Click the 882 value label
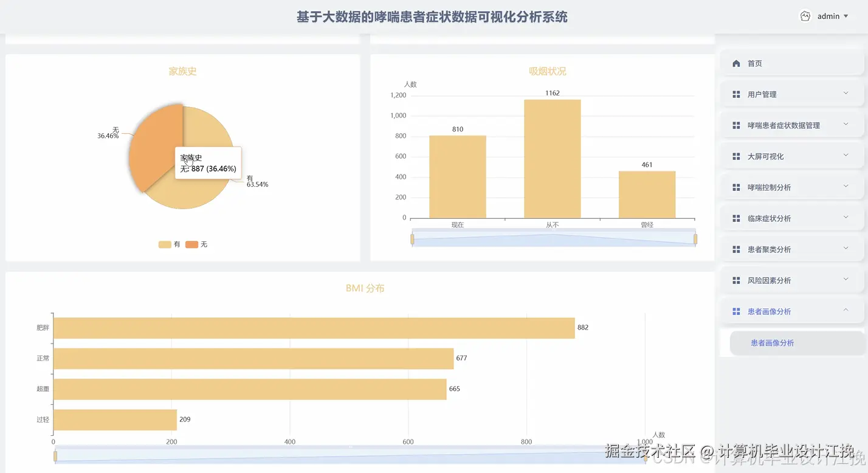This screenshot has height=473, width=868. click(x=583, y=328)
